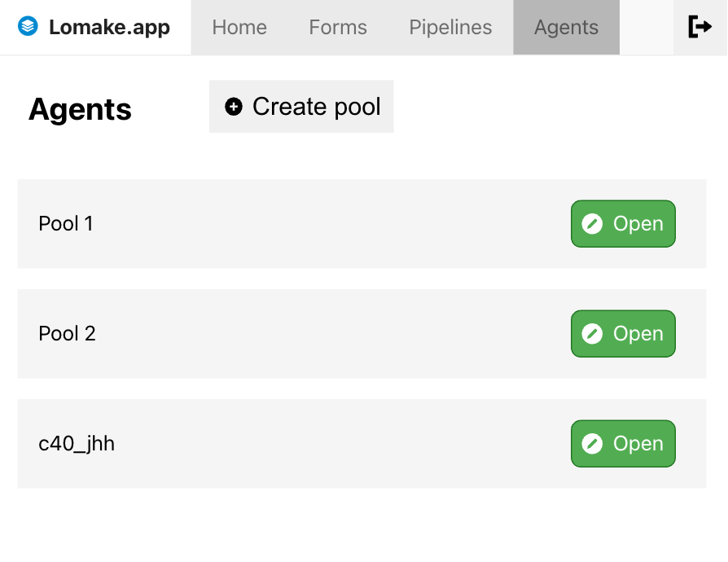Click the pencil icon on Pool 1's Open button

[592, 224]
